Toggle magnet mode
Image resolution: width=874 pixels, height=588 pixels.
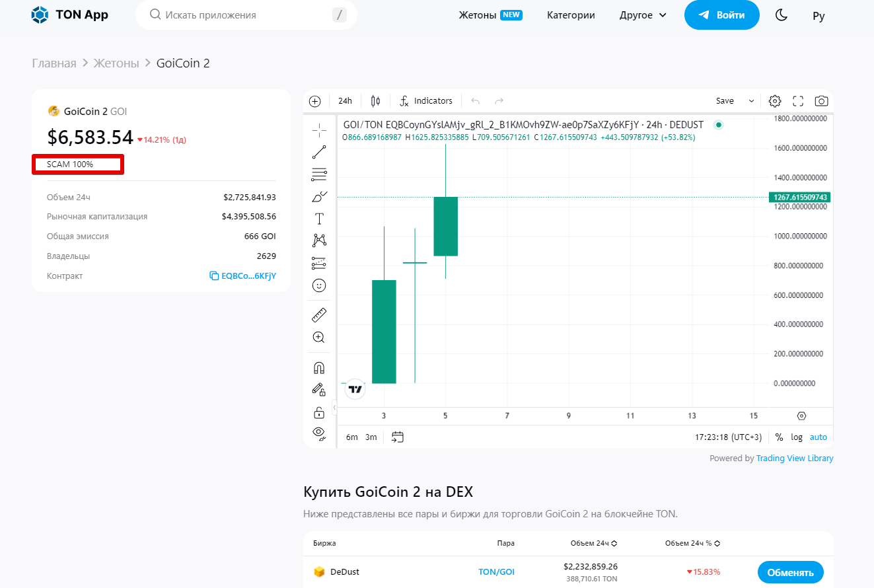pyautogui.click(x=319, y=367)
